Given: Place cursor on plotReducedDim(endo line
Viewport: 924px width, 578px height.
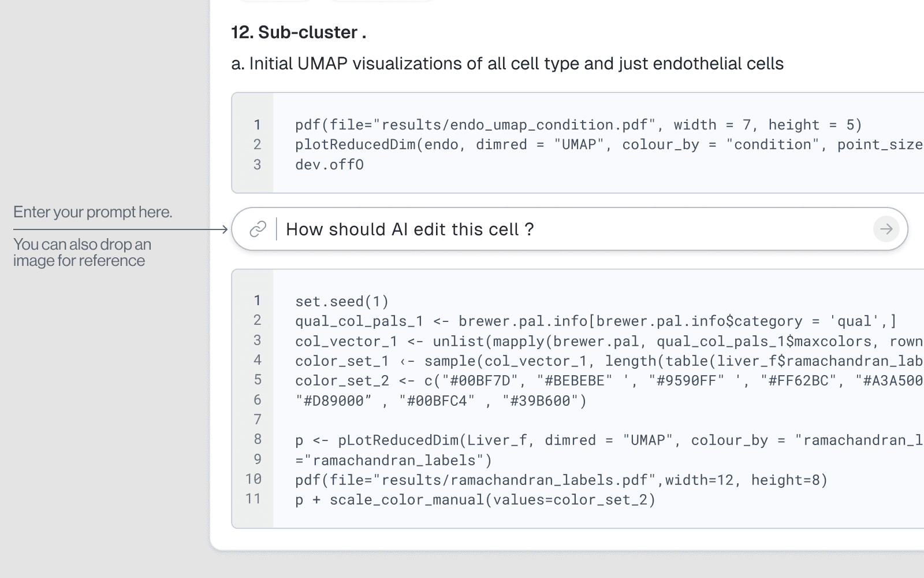Looking at the screenshot, I should click(x=577, y=144).
